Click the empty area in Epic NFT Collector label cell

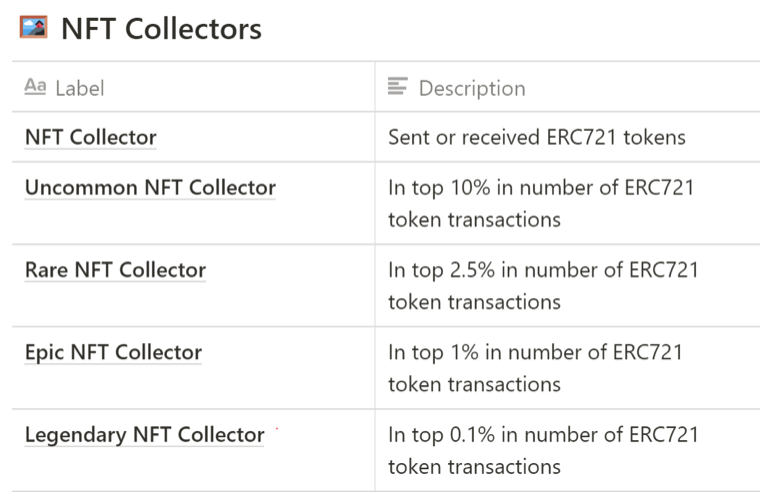point(194,388)
